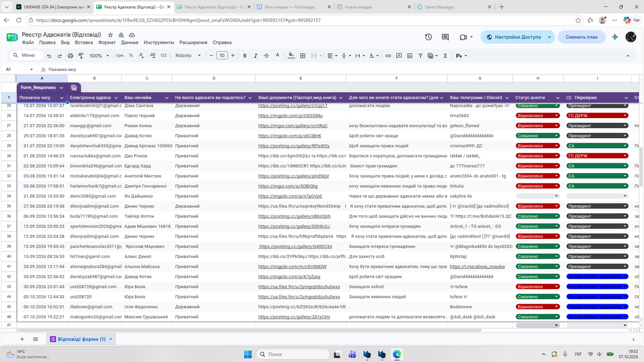Open the Данные menu
This screenshot has height=362, width=644.
tap(130, 43)
